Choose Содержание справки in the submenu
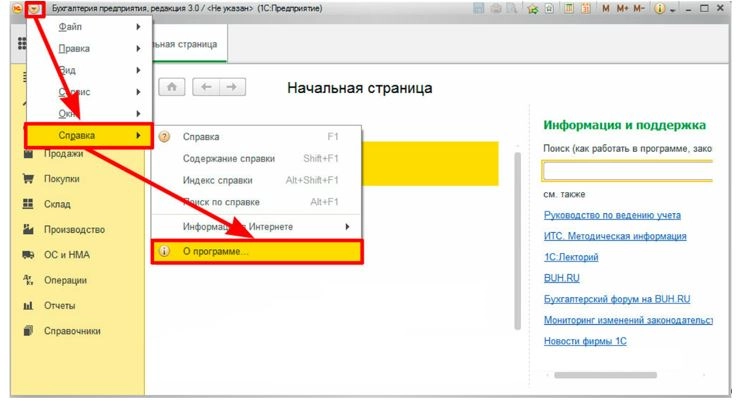Viewport: 738px width, 401px height. [x=257, y=159]
